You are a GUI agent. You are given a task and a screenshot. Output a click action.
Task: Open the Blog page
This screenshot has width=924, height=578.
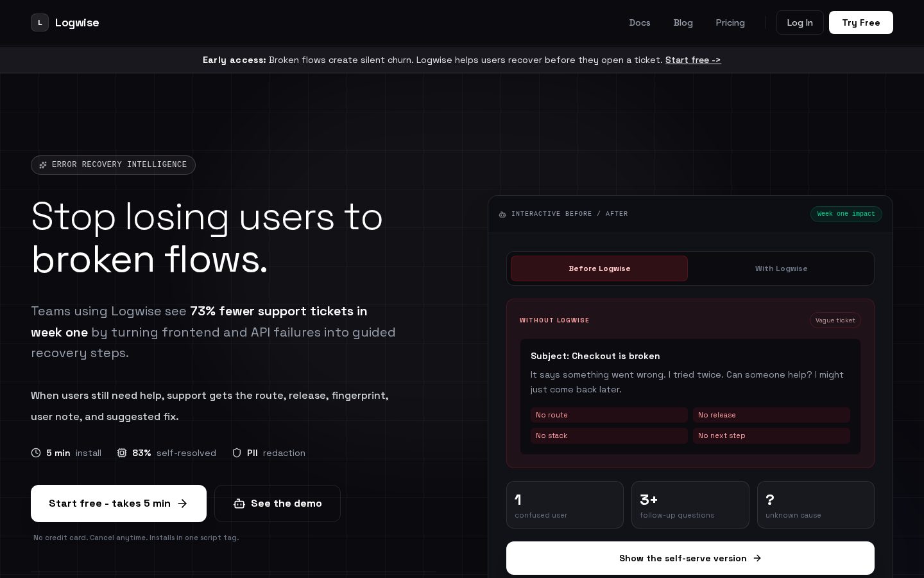[x=683, y=22]
